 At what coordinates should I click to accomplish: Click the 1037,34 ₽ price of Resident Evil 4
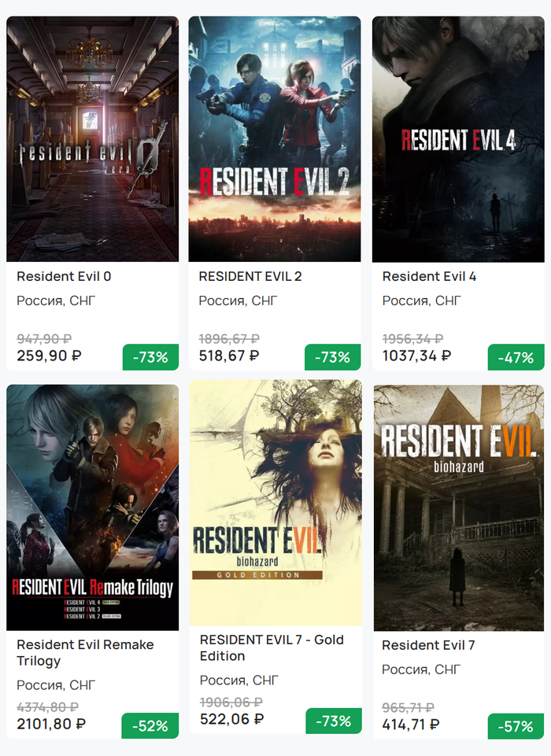click(416, 356)
